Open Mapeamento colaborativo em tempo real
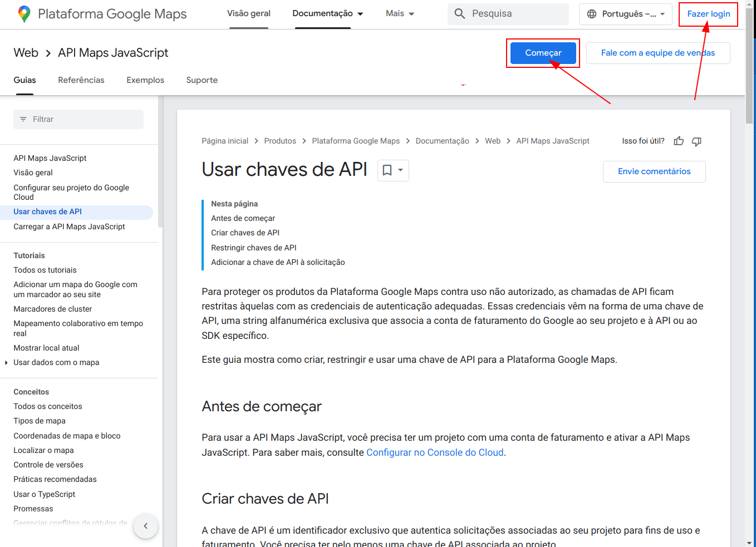756x547 pixels. pos(78,328)
